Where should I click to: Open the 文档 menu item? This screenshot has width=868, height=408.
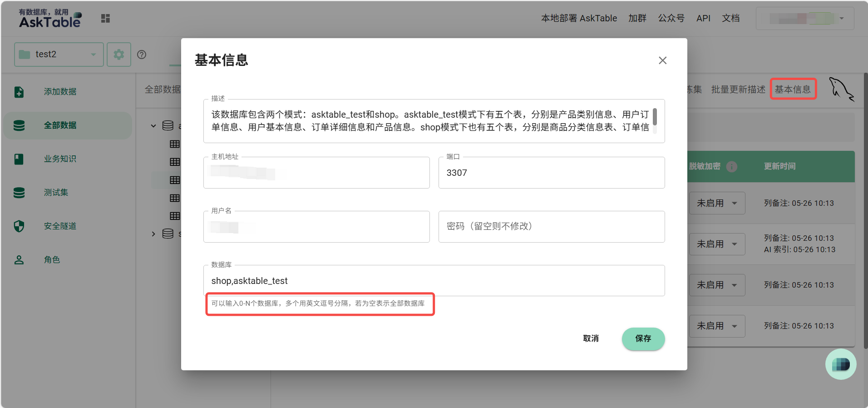tap(731, 18)
